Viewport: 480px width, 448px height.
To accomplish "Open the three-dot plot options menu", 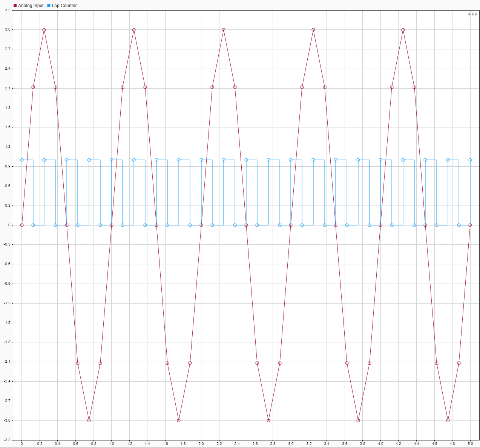I will point(472,14).
